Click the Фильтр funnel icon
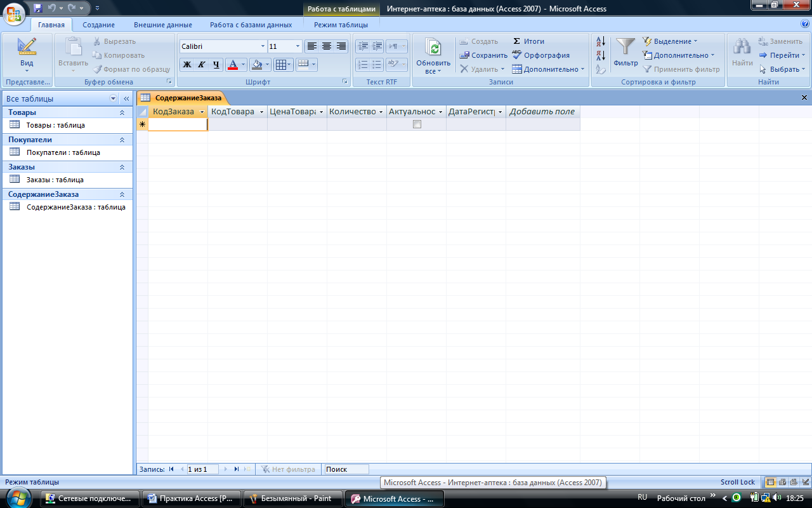The width and height of the screenshot is (812, 508). pos(625,47)
